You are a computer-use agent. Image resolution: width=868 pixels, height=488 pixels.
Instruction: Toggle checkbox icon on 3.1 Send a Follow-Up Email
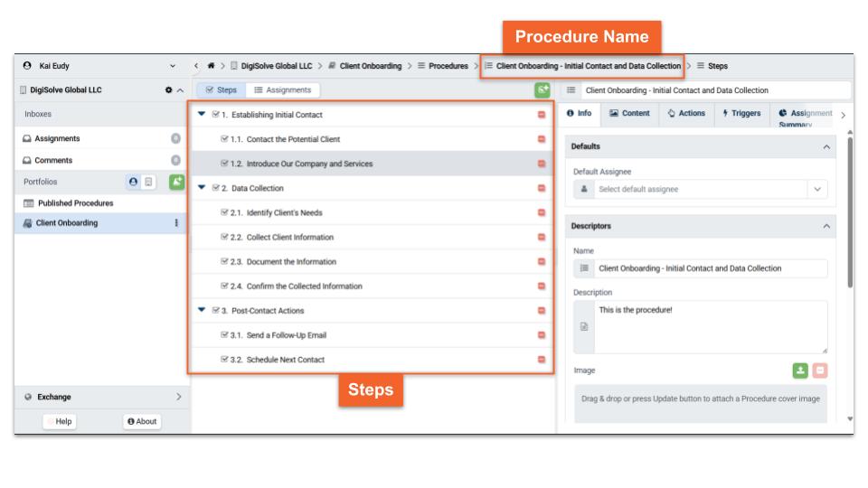pyautogui.click(x=225, y=335)
